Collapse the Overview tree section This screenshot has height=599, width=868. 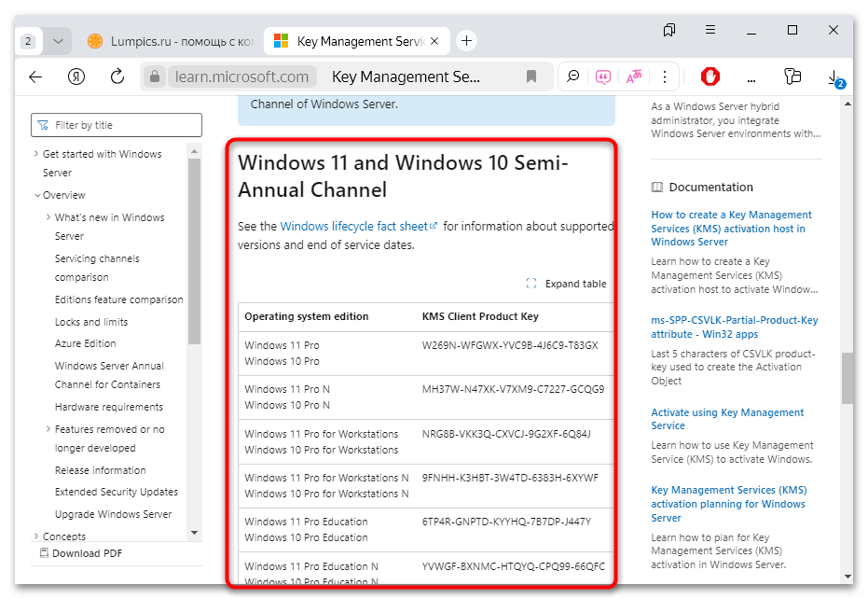[x=37, y=195]
